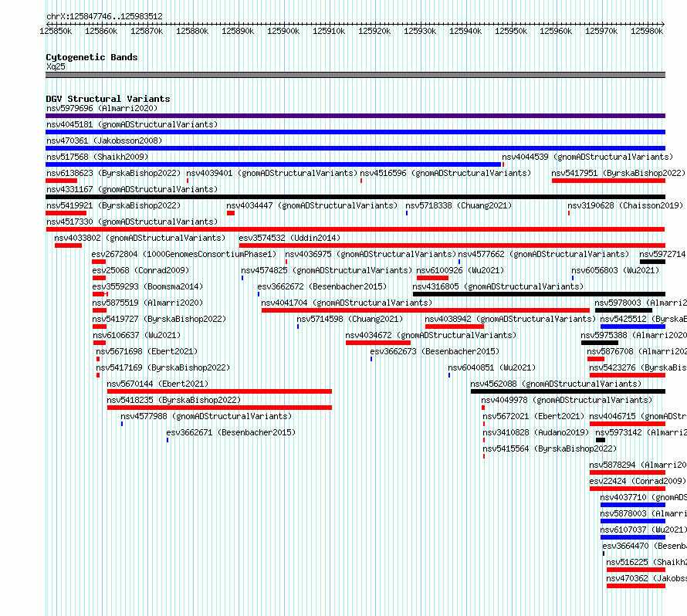Viewport: 687px width, 616px height.
Task: Click nsv5875519 (Almarri2020) label
Action: click(147, 303)
